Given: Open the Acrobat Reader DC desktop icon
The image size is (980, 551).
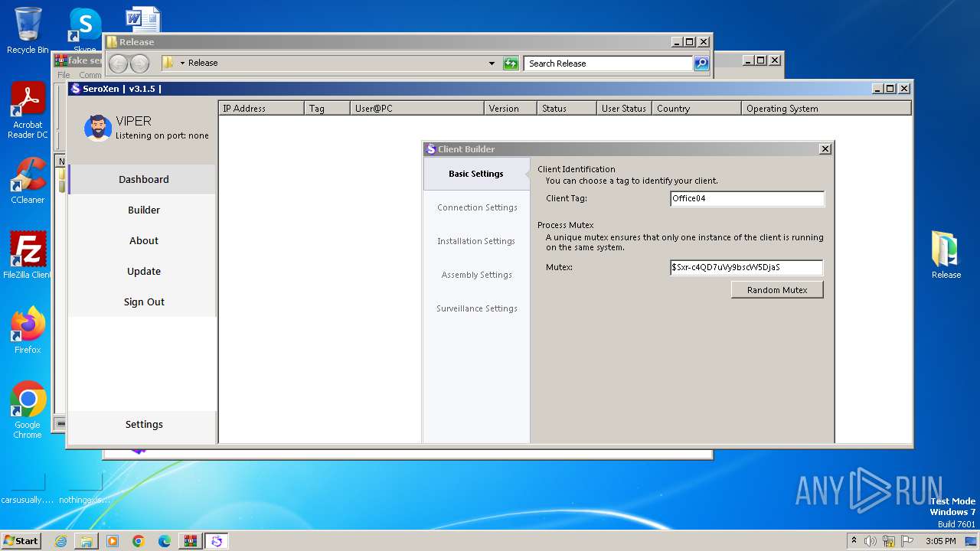Looking at the screenshot, I should pyautogui.click(x=28, y=110).
